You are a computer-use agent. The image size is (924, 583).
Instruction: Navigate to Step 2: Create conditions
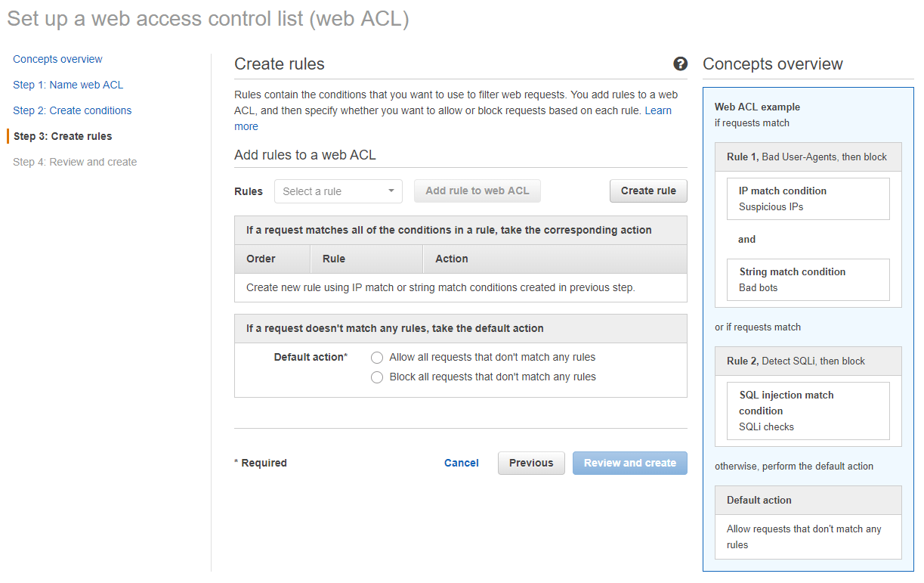tap(72, 110)
